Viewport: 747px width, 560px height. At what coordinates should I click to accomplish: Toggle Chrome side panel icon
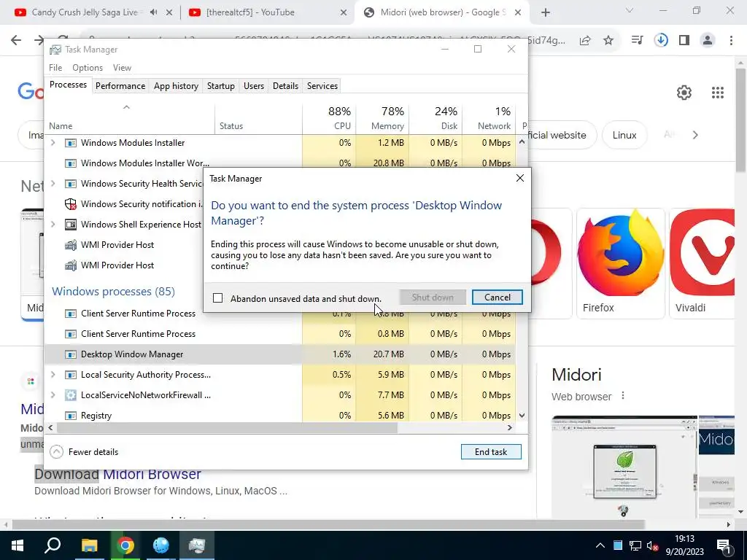click(684, 41)
